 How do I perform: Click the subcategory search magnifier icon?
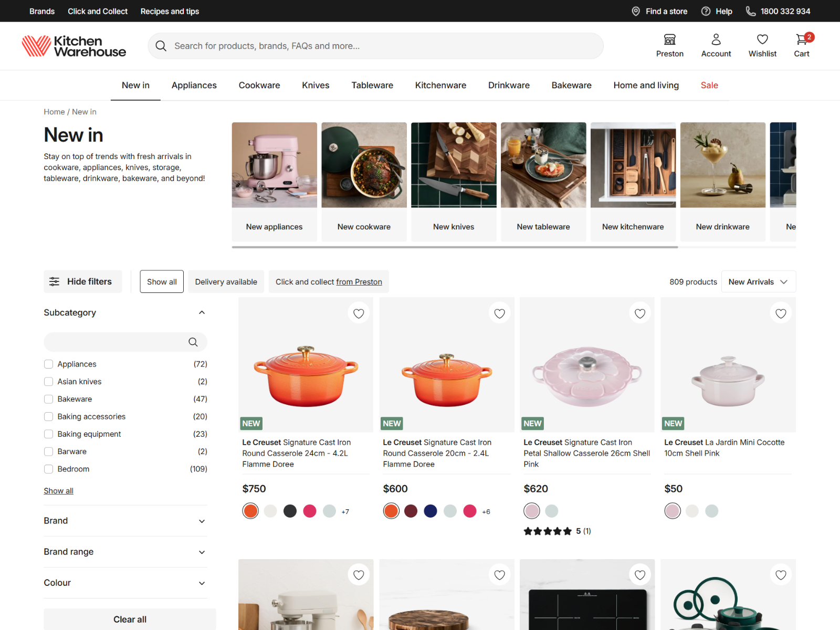[x=193, y=342]
